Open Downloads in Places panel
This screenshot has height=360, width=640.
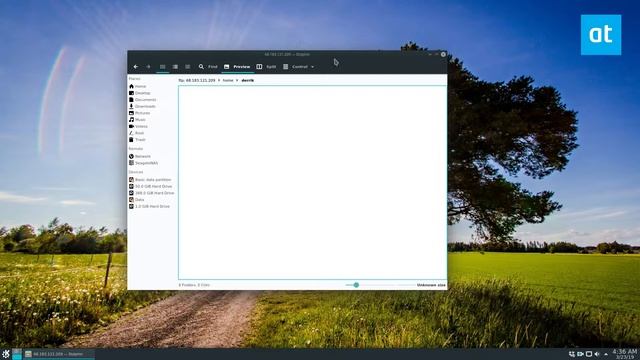(x=142, y=106)
